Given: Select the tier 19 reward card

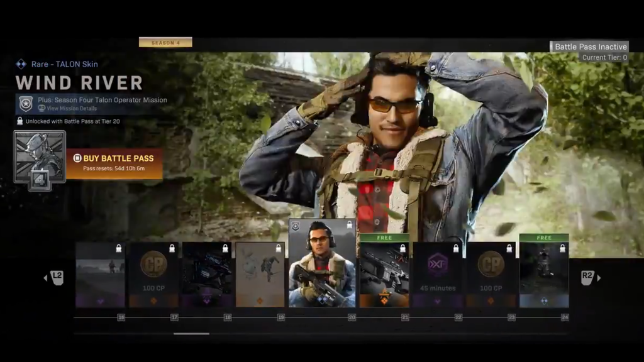Looking at the screenshot, I should coord(260,275).
